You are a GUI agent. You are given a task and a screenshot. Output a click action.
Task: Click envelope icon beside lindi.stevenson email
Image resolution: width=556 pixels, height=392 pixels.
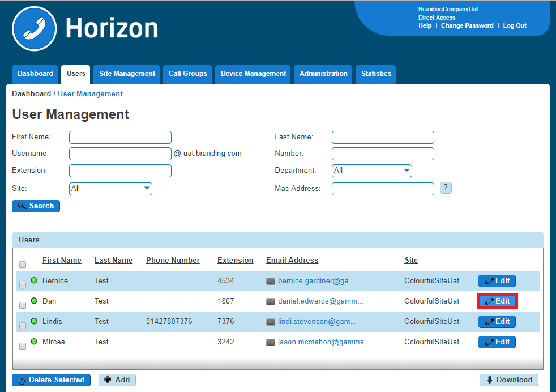(271, 322)
